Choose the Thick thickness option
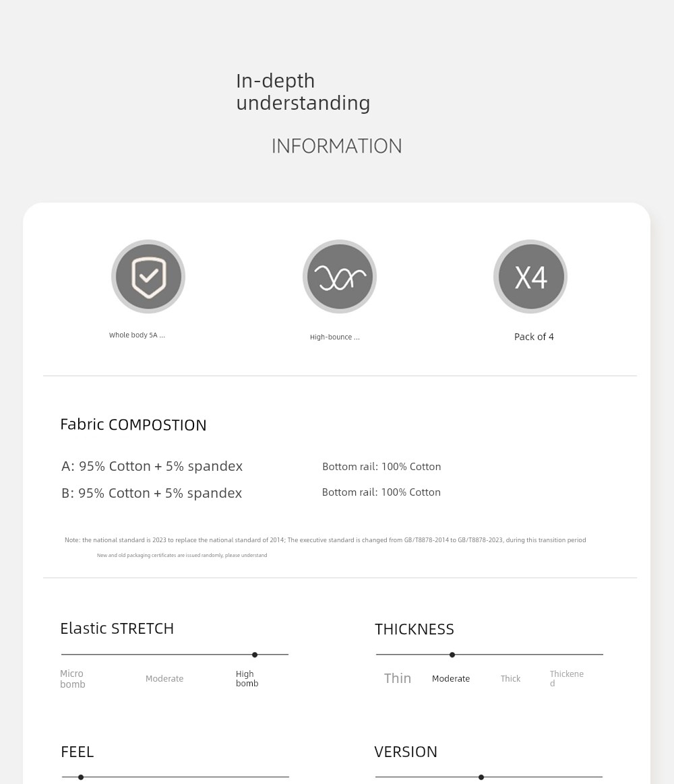Image resolution: width=674 pixels, height=784 pixels. pyautogui.click(x=510, y=678)
